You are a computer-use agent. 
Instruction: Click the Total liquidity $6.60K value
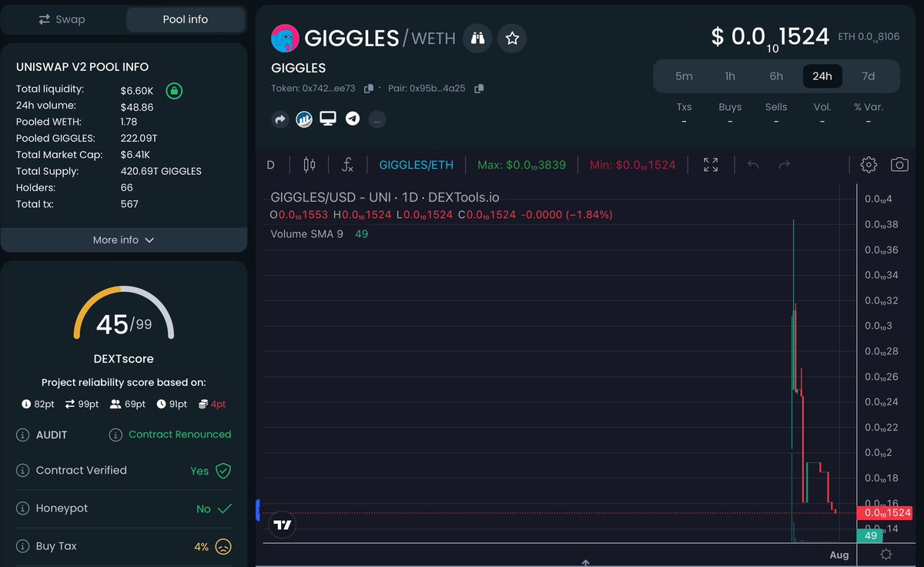coord(137,92)
